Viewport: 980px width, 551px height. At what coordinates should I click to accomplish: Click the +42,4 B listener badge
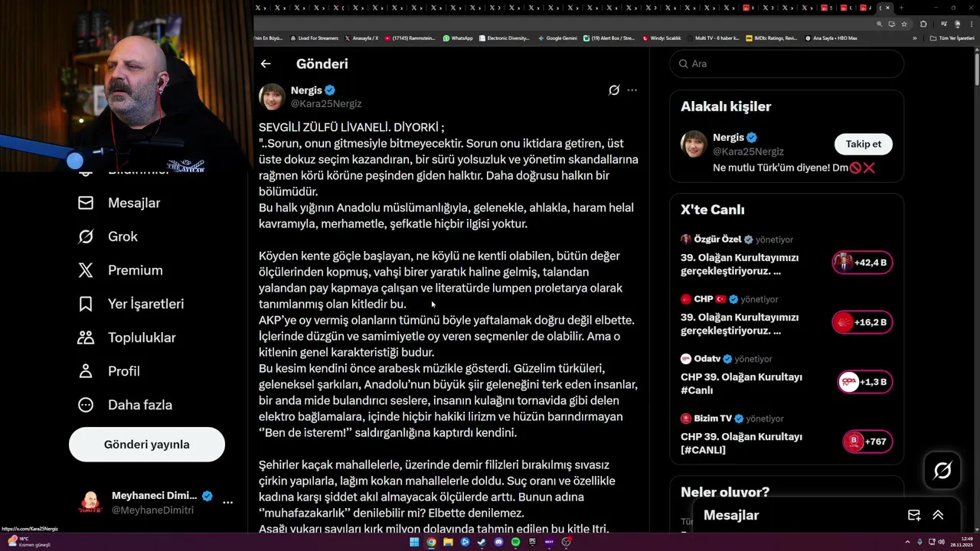(x=862, y=262)
